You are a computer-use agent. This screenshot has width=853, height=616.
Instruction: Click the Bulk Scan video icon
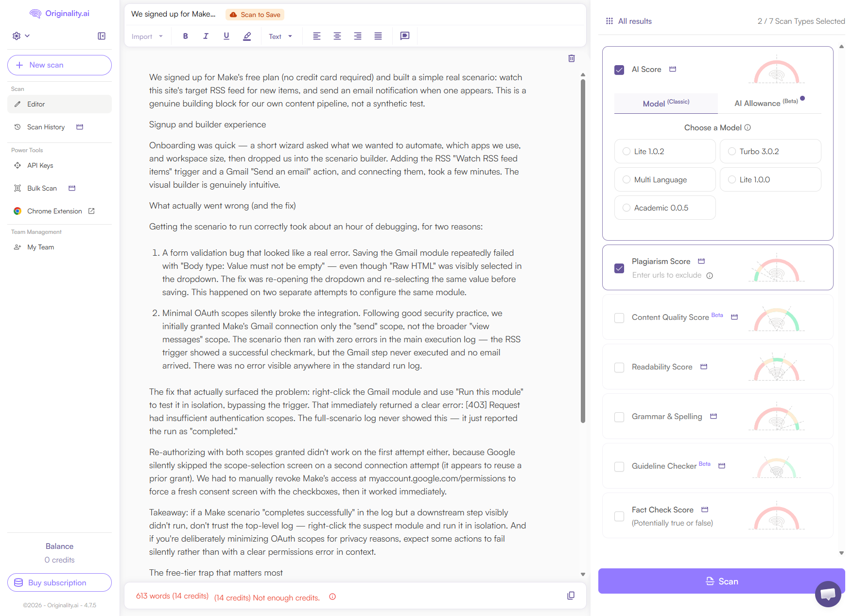[72, 188]
